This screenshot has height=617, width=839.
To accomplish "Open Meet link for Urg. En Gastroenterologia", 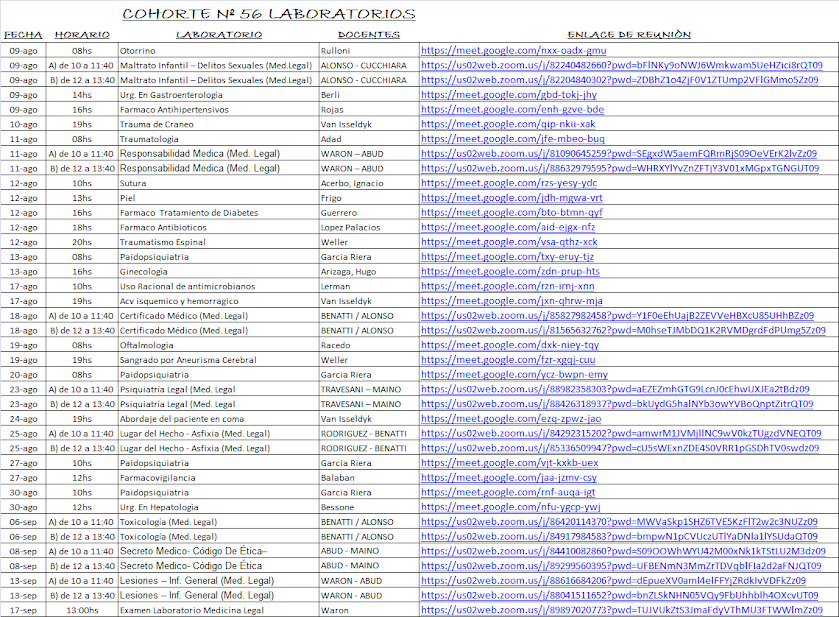I will (x=508, y=95).
